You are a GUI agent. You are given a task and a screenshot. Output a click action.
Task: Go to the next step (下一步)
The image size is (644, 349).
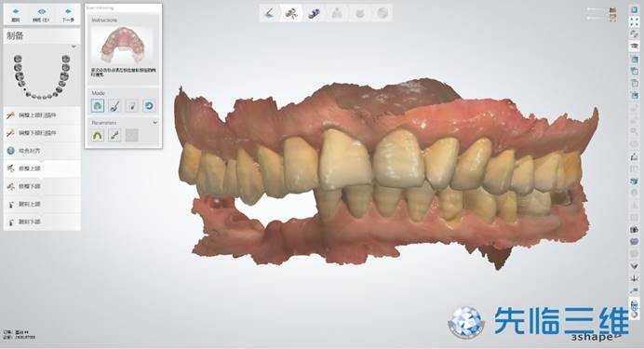(x=68, y=14)
